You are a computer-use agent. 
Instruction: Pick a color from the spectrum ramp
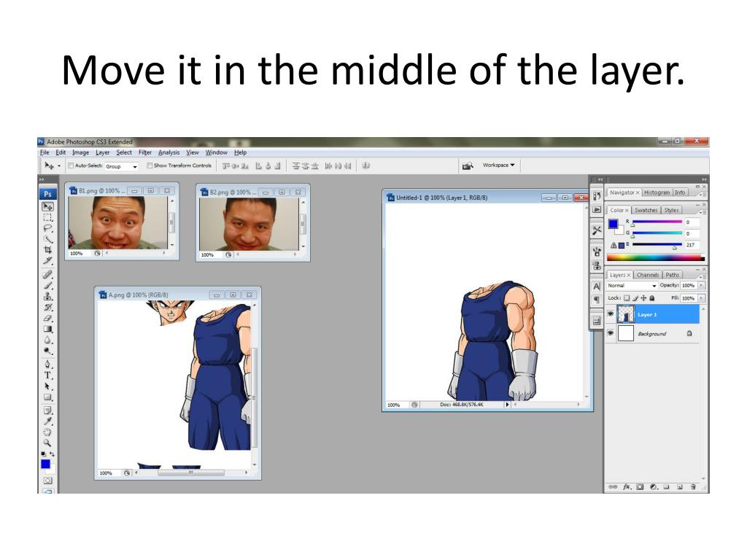tap(656, 258)
